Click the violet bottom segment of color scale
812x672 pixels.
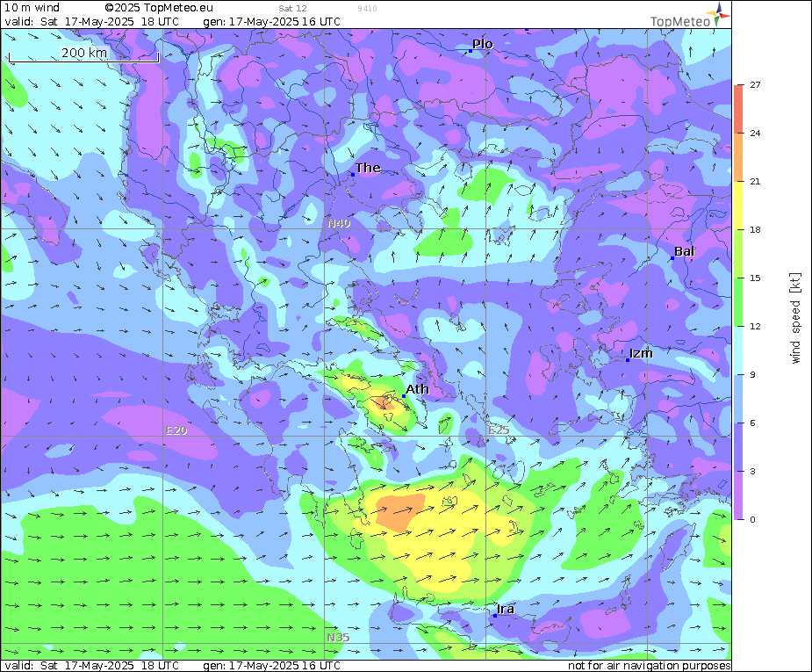pos(738,495)
